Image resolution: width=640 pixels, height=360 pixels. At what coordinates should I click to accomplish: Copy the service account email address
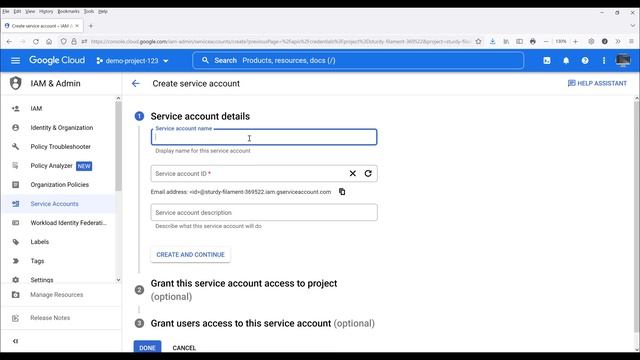342,192
